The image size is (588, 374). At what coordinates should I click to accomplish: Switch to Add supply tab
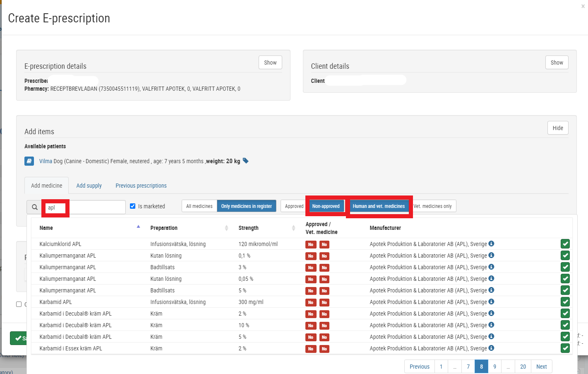(89, 186)
